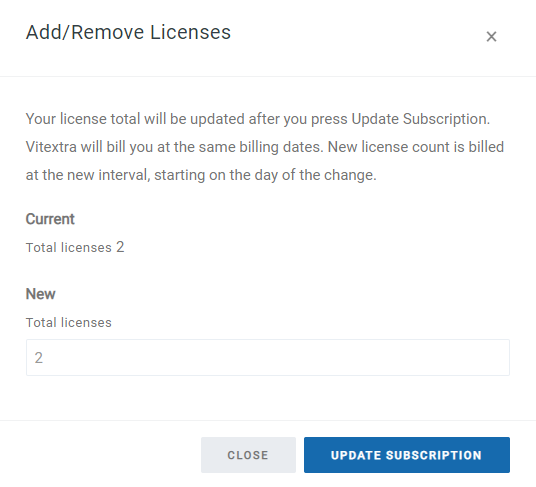Viewport: 536px width, 487px height.
Task: Click the phrase 'same billing dates'
Action: tap(259, 147)
